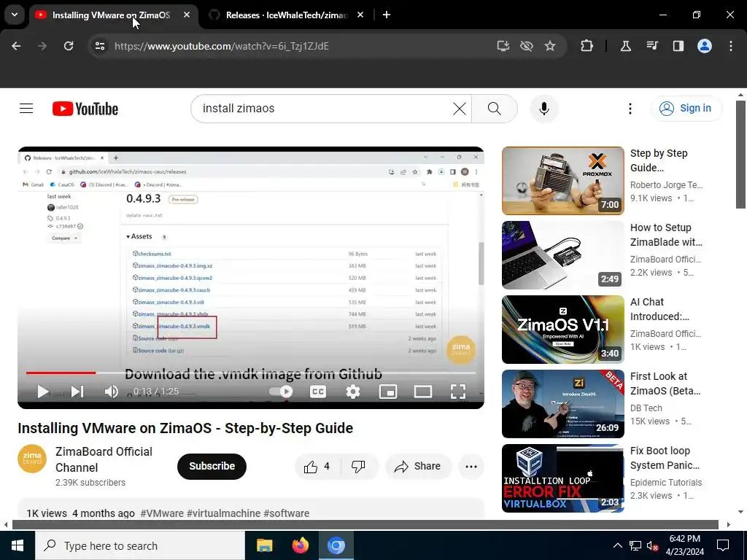
Task: Open File Explorer from taskbar
Action: (264, 545)
